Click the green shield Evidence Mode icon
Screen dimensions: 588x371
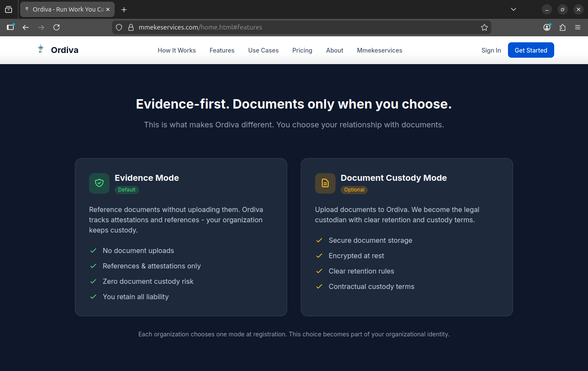[99, 183]
